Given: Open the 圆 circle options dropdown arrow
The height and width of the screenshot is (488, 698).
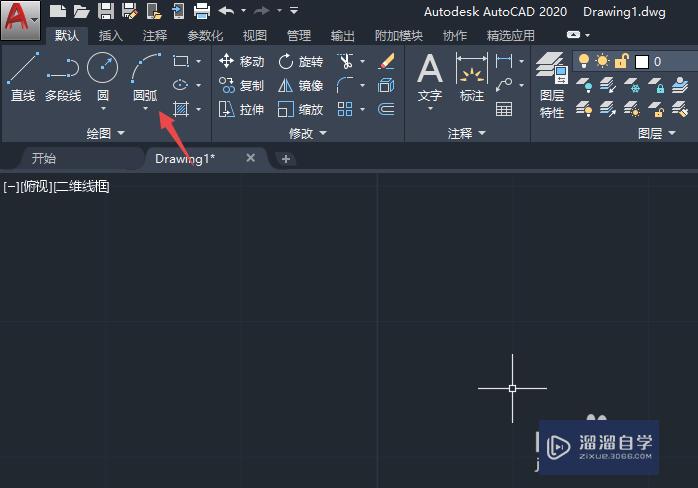Looking at the screenshot, I should (103, 108).
